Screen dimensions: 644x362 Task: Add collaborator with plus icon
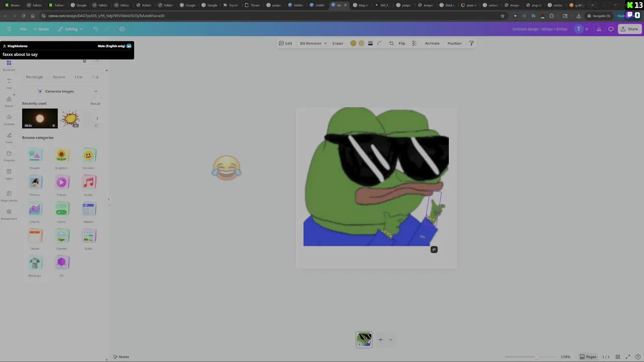[587, 29]
